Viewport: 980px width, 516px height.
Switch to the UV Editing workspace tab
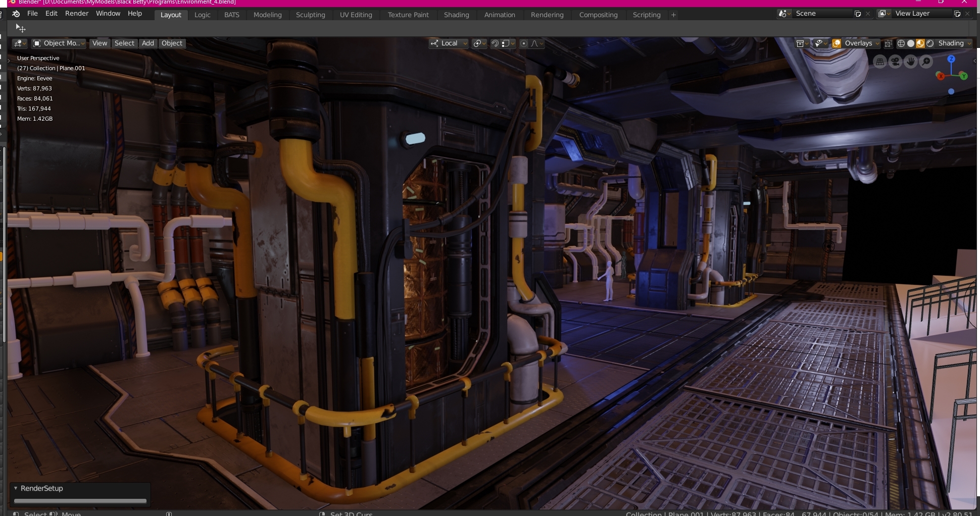(x=356, y=15)
